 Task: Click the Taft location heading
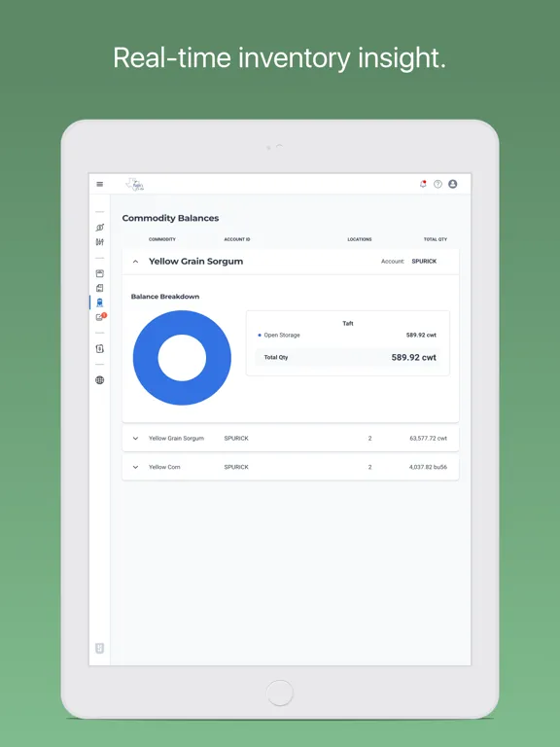point(348,324)
